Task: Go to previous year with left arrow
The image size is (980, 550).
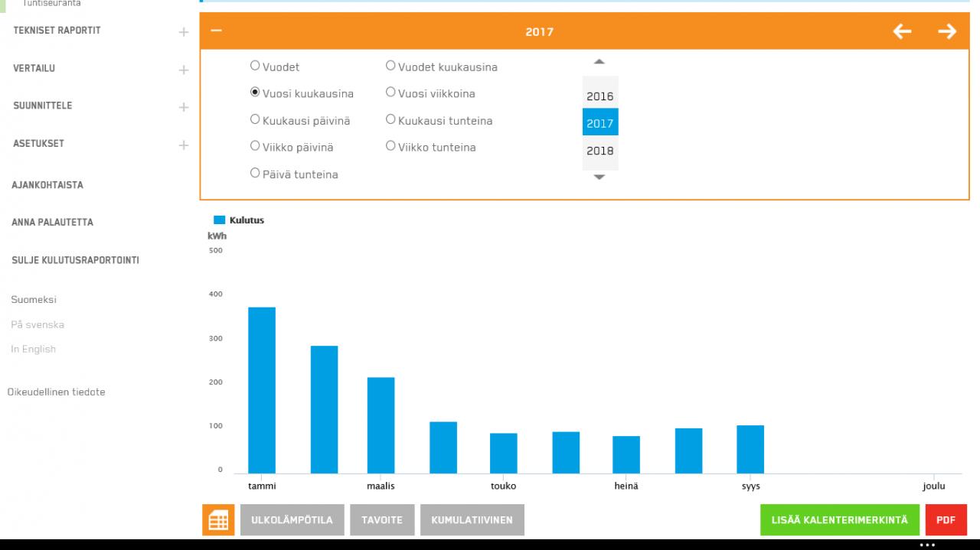Action: 903,31
